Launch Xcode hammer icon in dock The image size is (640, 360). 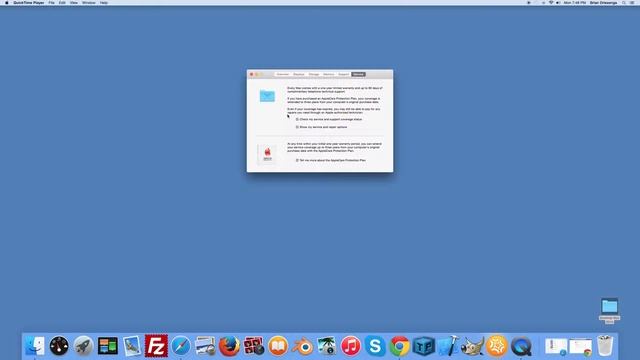pyautogui.click(x=448, y=346)
